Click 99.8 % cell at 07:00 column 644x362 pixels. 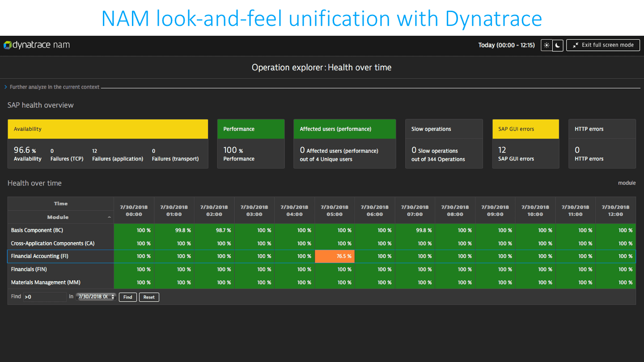pos(415,230)
